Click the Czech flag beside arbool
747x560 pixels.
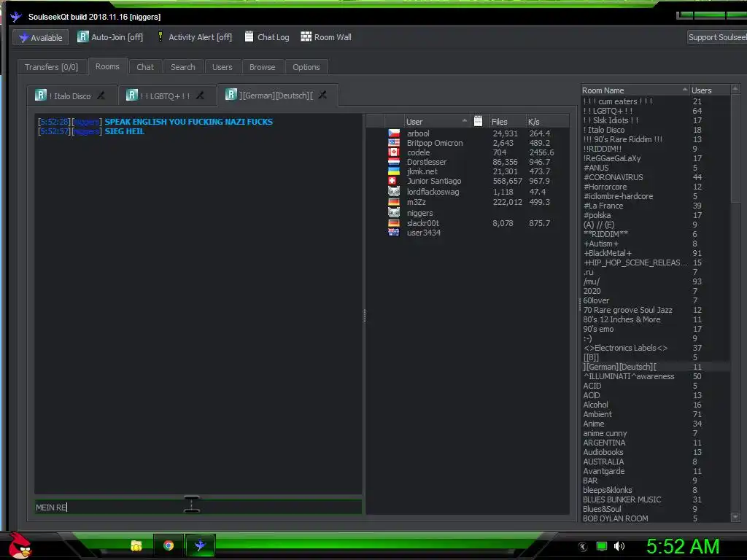pos(394,133)
